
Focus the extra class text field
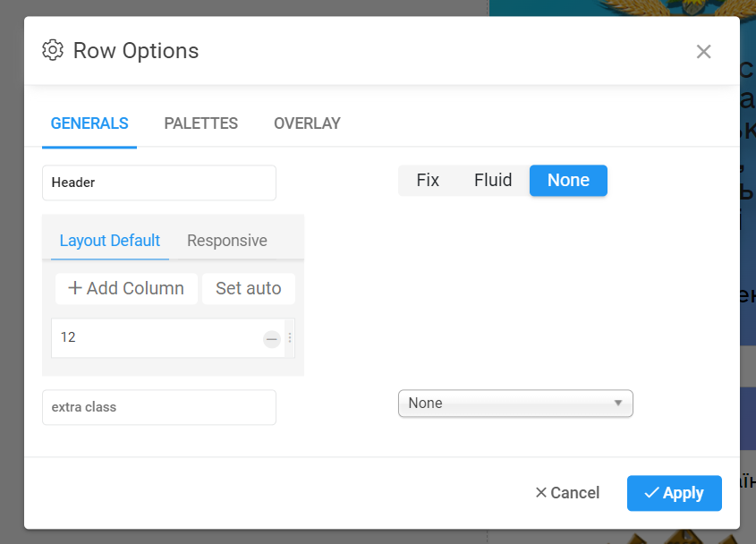159,407
